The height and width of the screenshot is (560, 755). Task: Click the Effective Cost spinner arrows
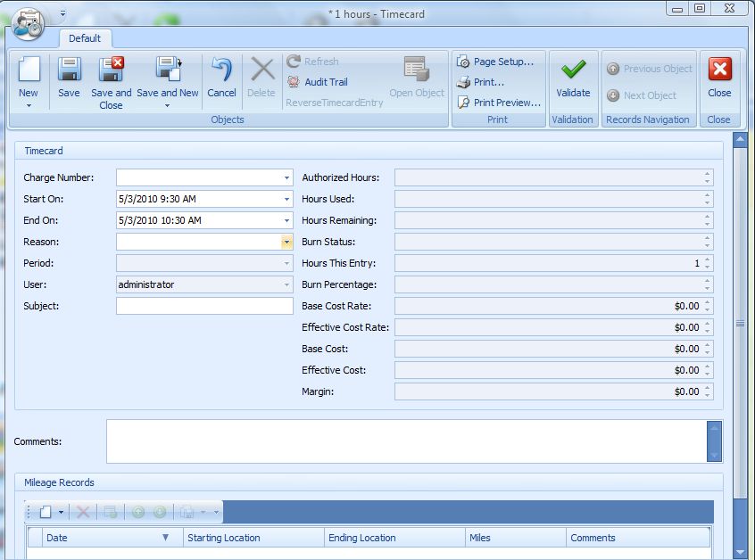[707, 370]
